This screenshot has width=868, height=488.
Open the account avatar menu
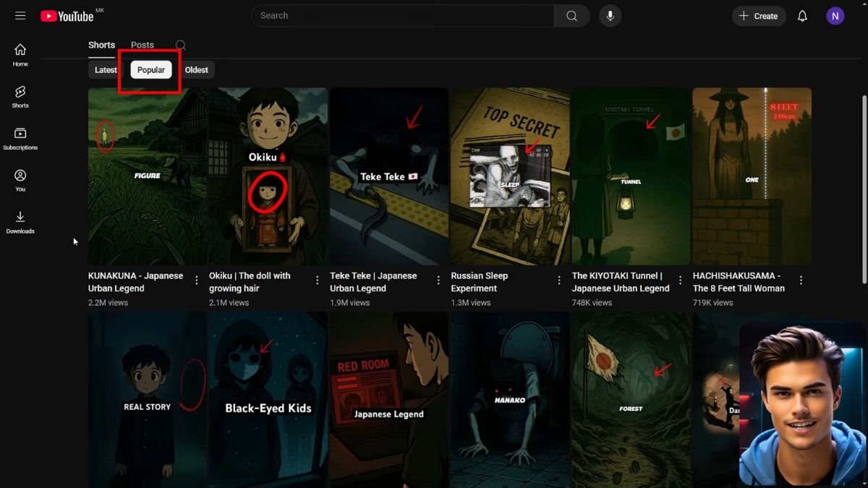point(835,16)
